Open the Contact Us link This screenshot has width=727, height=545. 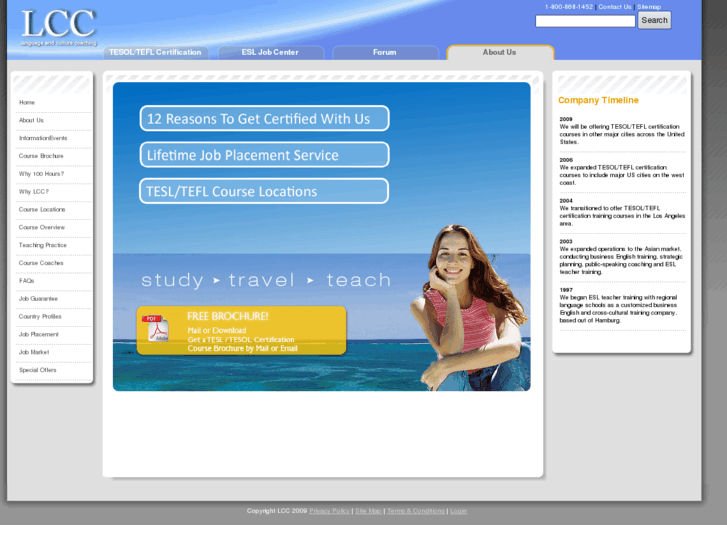(x=615, y=7)
